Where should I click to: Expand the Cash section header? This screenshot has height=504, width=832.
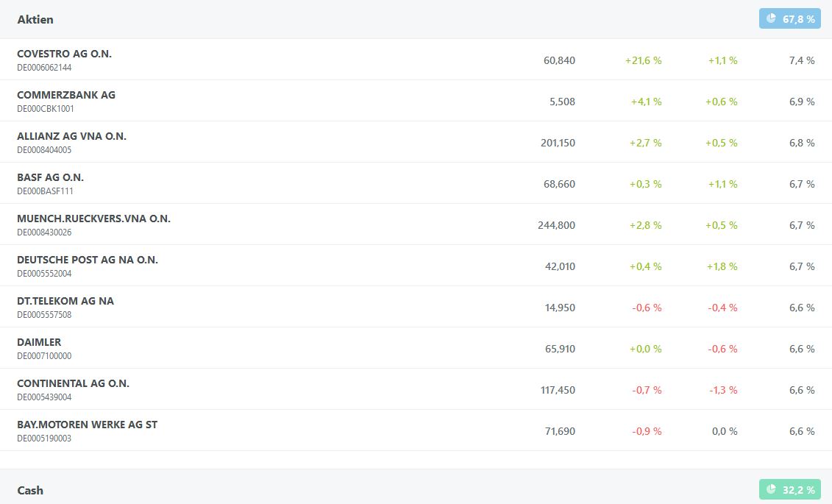pyautogui.click(x=30, y=490)
